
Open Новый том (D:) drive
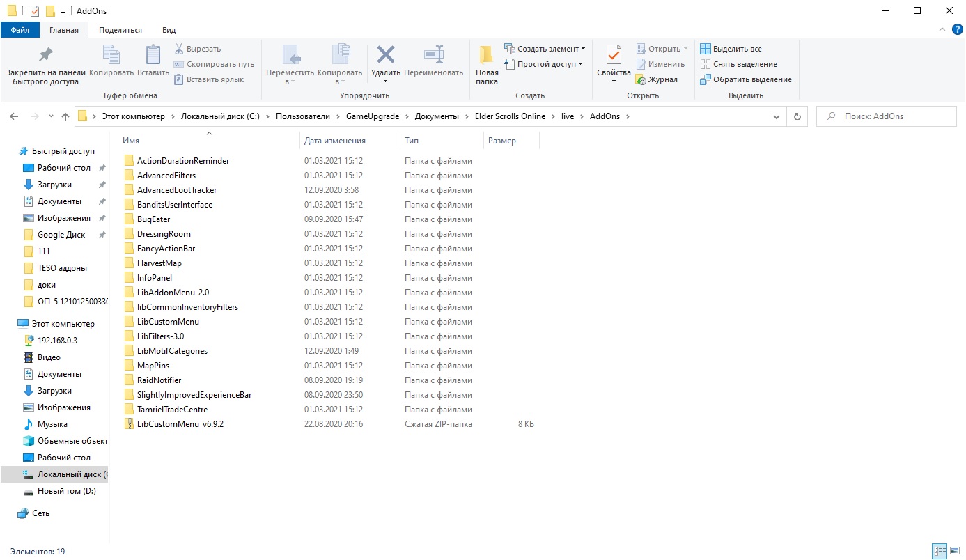tap(67, 491)
